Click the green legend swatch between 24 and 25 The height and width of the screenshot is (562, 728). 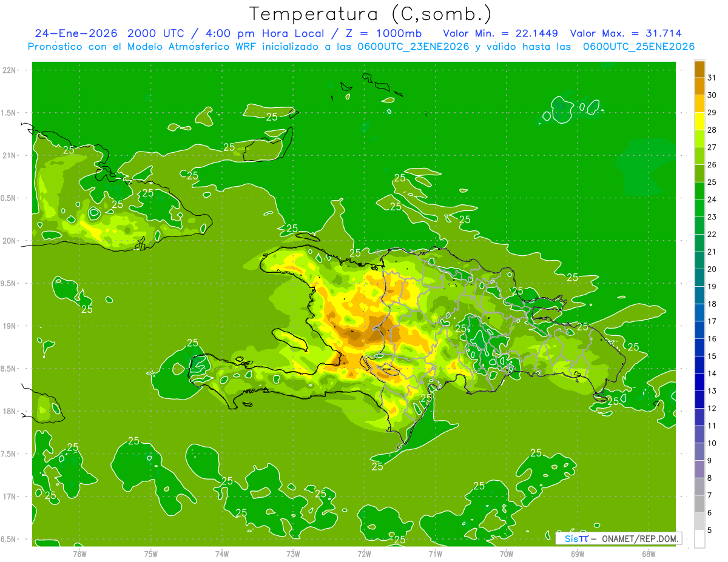(699, 190)
